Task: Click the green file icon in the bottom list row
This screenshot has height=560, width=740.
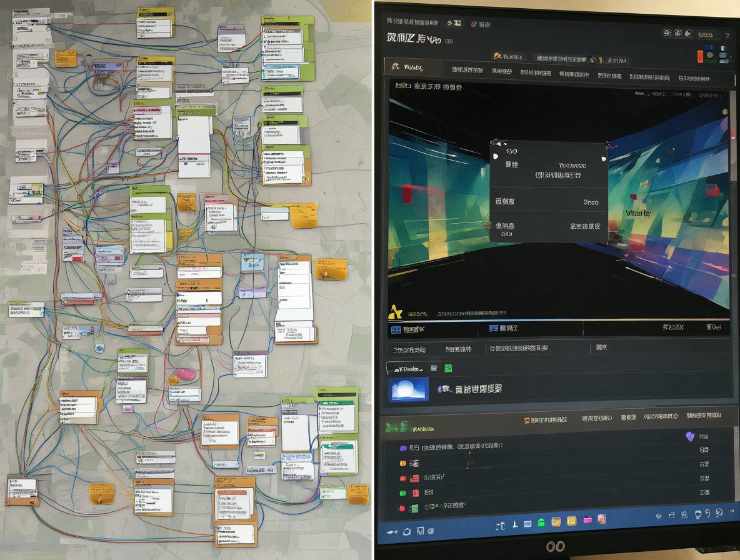Action: pyautogui.click(x=414, y=509)
